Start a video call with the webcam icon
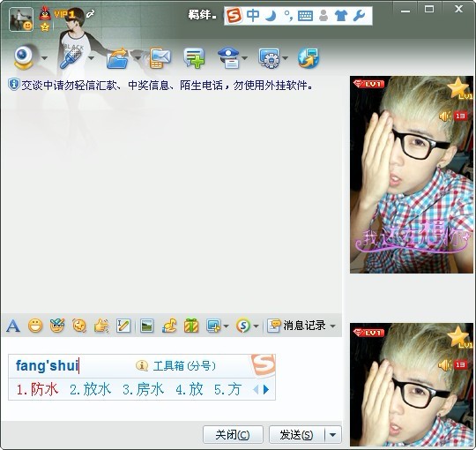 point(24,57)
